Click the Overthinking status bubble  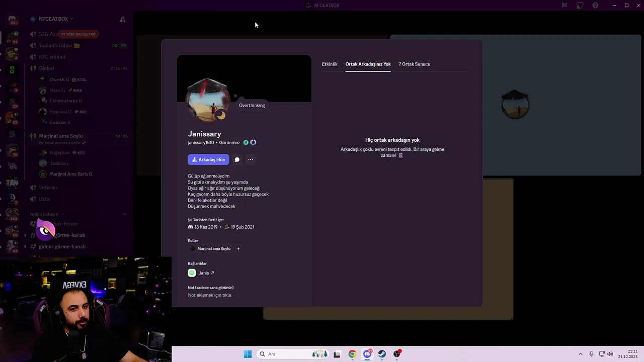coord(252,106)
